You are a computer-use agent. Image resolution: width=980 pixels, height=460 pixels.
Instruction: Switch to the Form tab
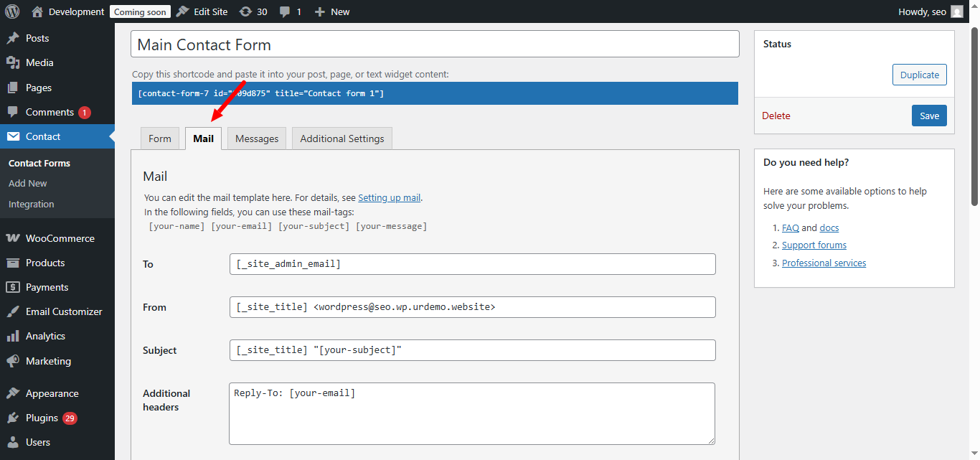coord(160,139)
